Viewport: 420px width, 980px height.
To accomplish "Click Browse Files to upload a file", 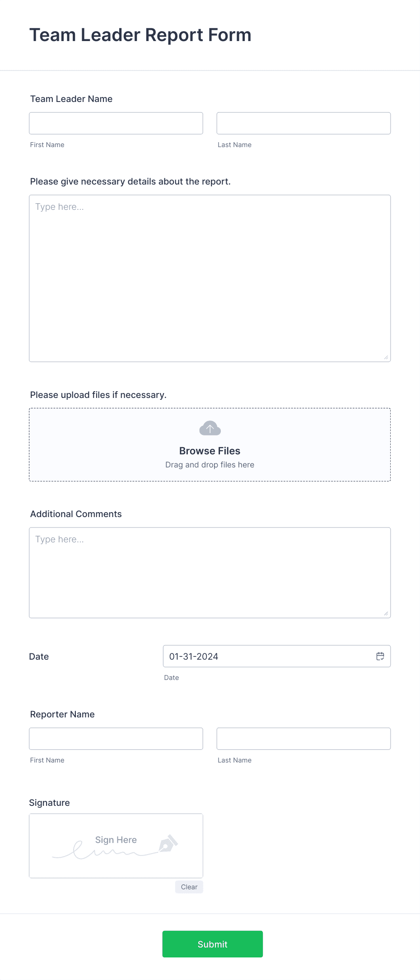I will click(x=209, y=450).
